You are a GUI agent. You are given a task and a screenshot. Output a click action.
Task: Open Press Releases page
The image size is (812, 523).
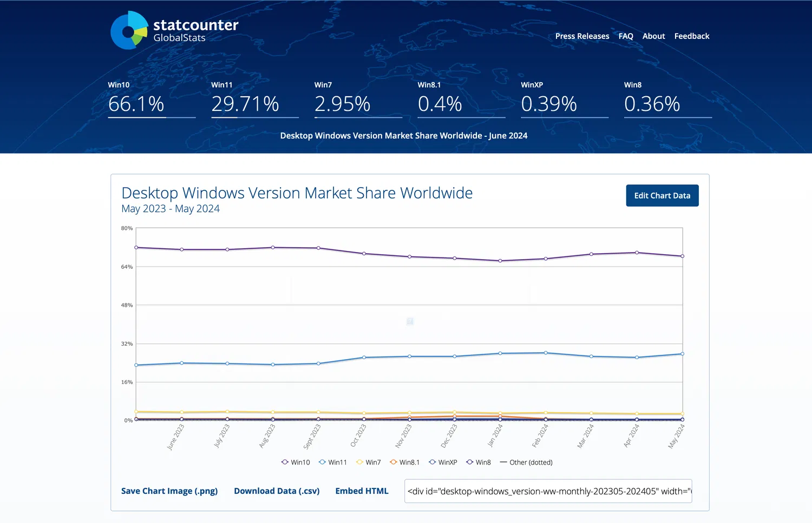[582, 36]
